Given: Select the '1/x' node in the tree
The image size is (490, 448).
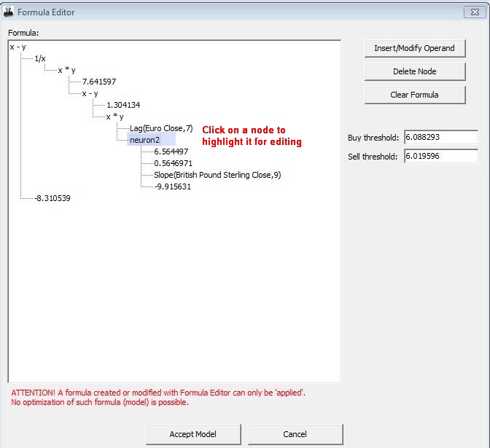Looking at the screenshot, I should pos(40,58).
